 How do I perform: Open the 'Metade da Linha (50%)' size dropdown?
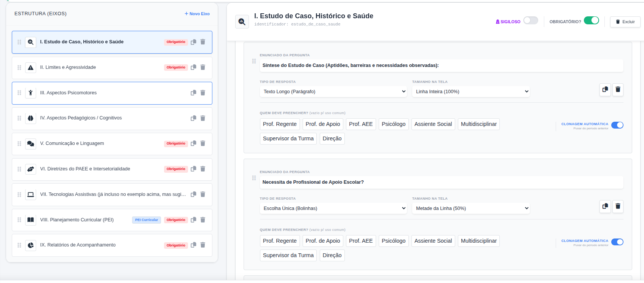(x=471, y=208)
